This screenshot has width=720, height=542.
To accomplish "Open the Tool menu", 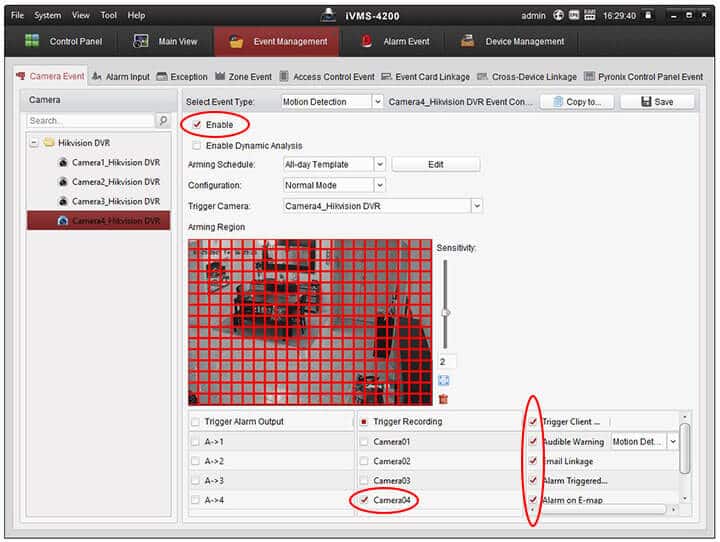I will (x=108, y=15).
